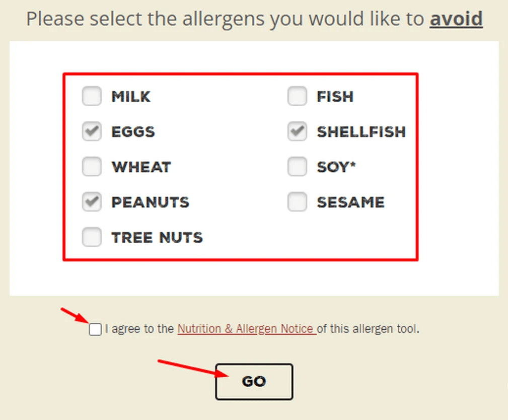Viewport: 508px width, 420px height.
Task: Deselect the EGGS checkbox
Action: pyautogui.click(x=92, y=131)
